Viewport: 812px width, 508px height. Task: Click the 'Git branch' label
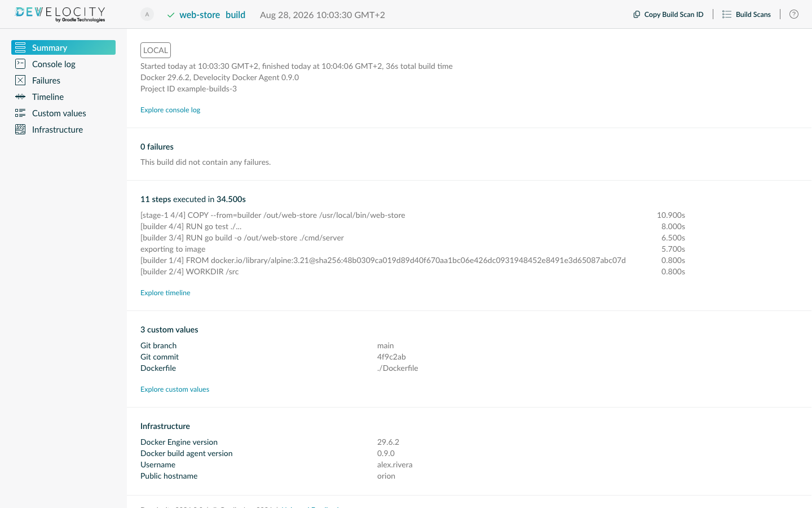click(x=158, y=345)
